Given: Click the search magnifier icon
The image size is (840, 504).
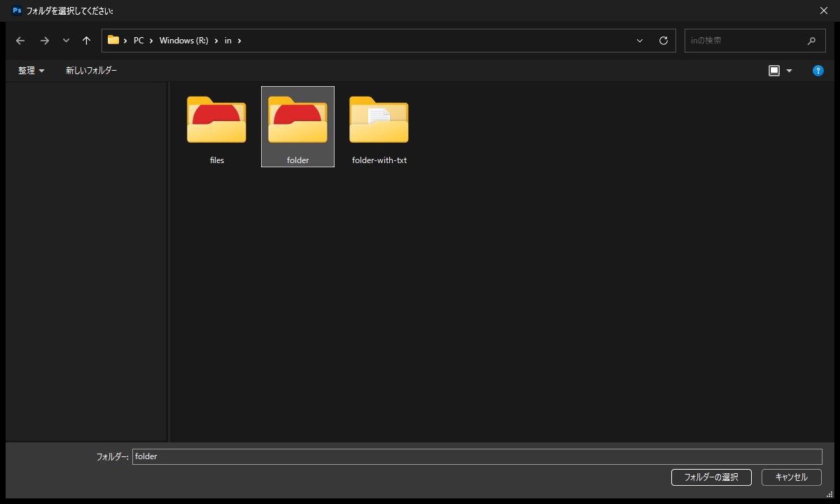Looking at the screenshot, I should 811,41.
